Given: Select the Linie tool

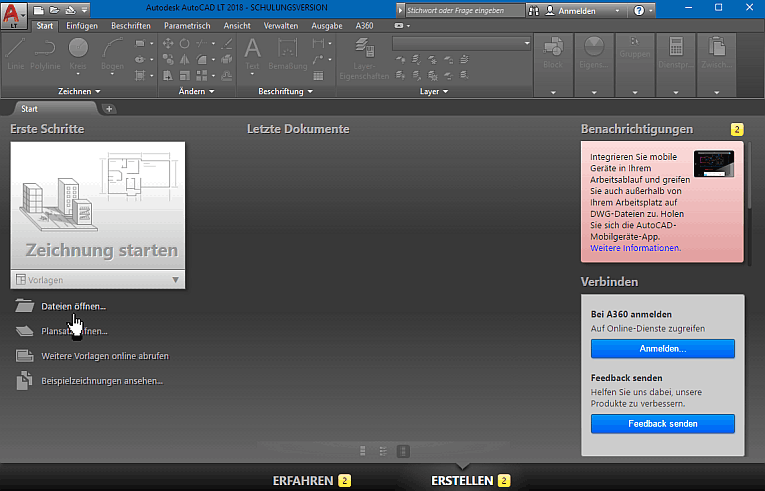Looking at the screenshot, I should coord(16,54).
